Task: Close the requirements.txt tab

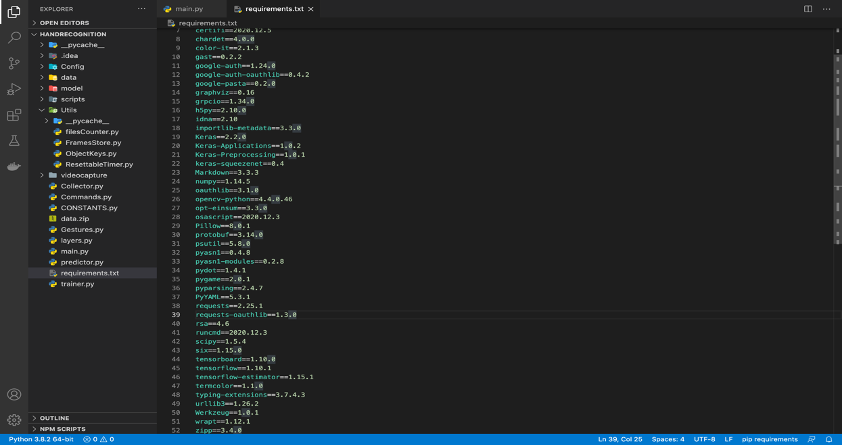Action: 311,9
